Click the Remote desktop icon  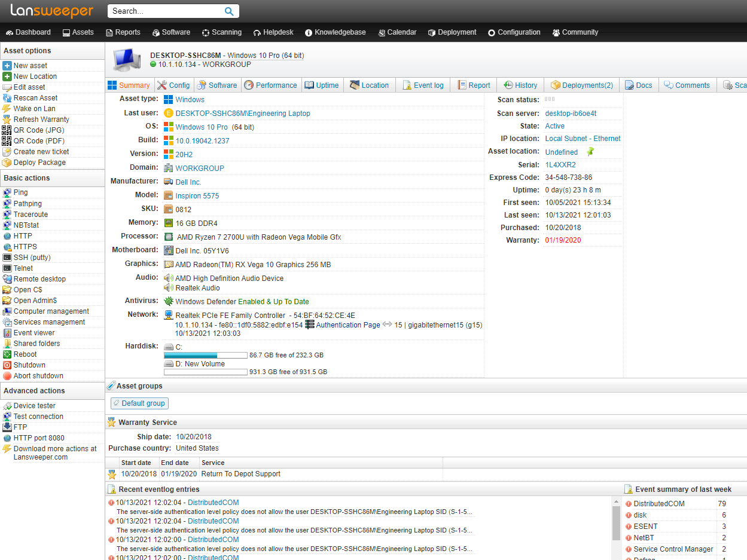pyautogui.click(x=7, y=279)
